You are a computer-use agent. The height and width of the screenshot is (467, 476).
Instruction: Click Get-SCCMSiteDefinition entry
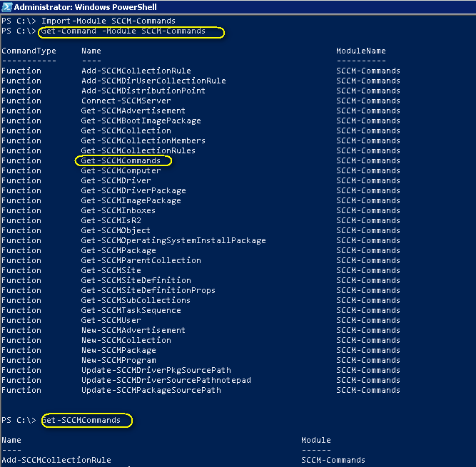tap(136, 281)
